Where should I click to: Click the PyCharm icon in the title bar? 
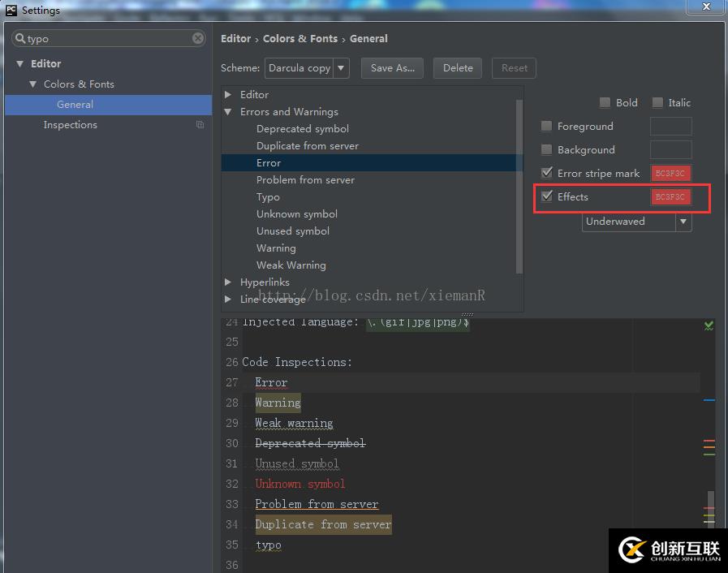pos(11,11)
